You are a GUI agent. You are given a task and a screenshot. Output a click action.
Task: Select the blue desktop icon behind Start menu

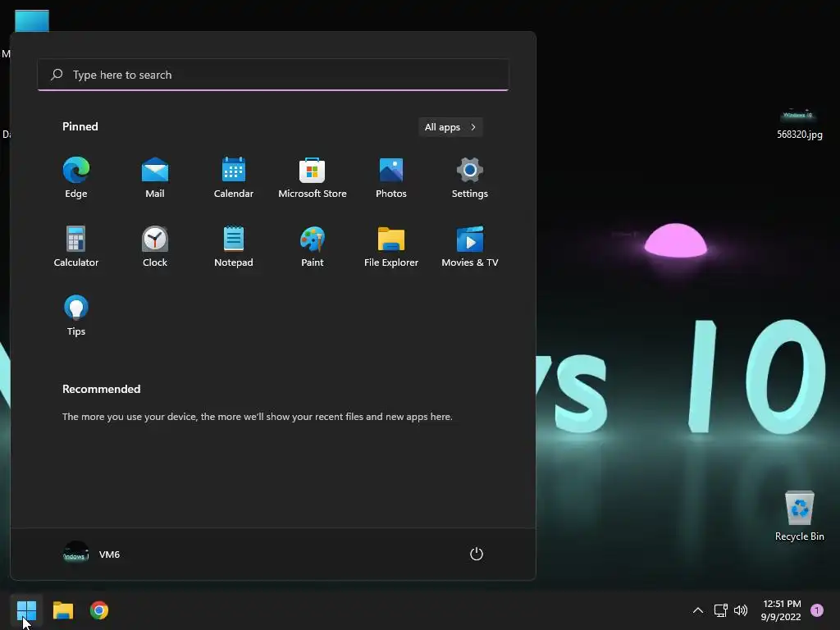32,21
